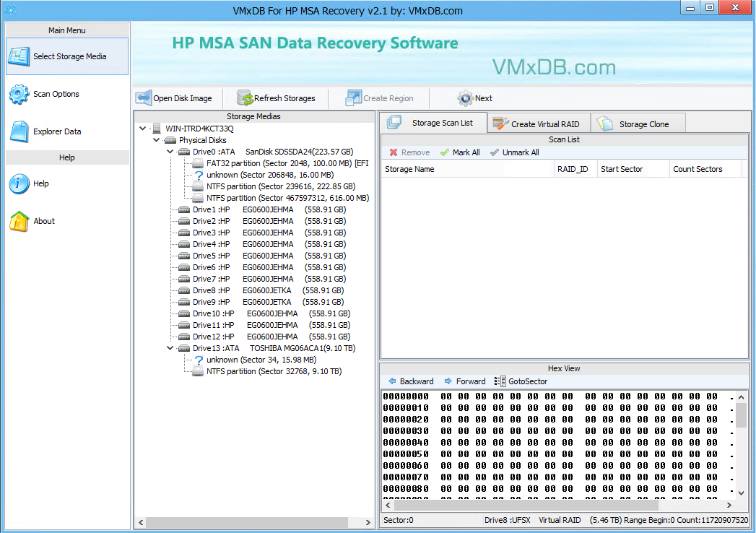Click the Refresh Storages button label

284,98
